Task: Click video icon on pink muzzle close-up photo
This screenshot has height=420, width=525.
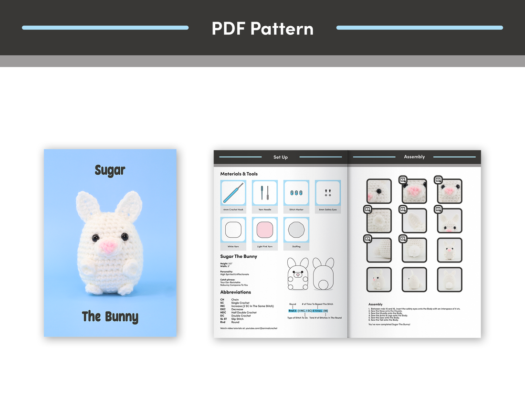Action: point(403,180)
